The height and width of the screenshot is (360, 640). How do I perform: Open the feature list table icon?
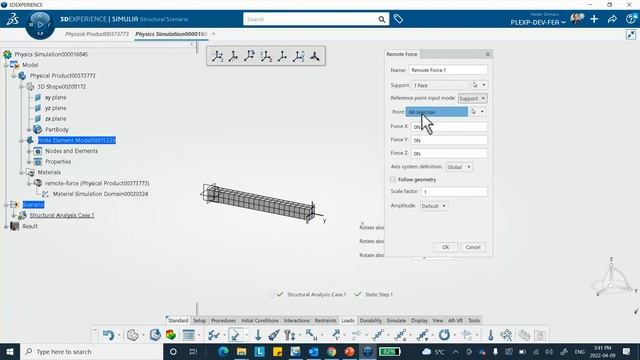(x=188, y=335)
